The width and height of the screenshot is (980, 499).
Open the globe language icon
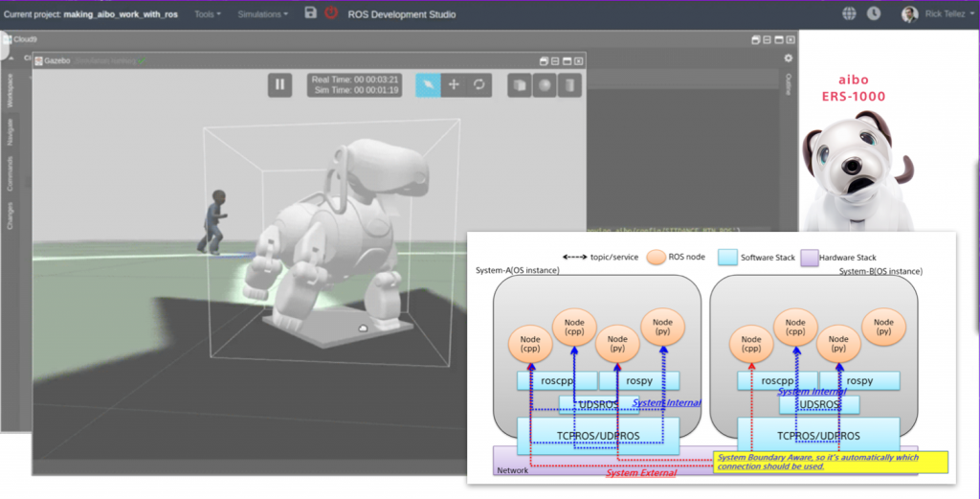tap(849, 14)
